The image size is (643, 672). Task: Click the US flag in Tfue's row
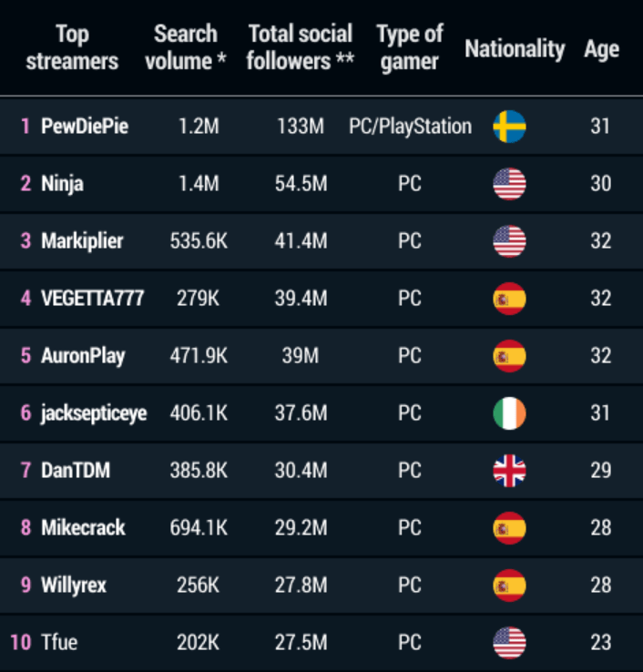tap(509, 643)
